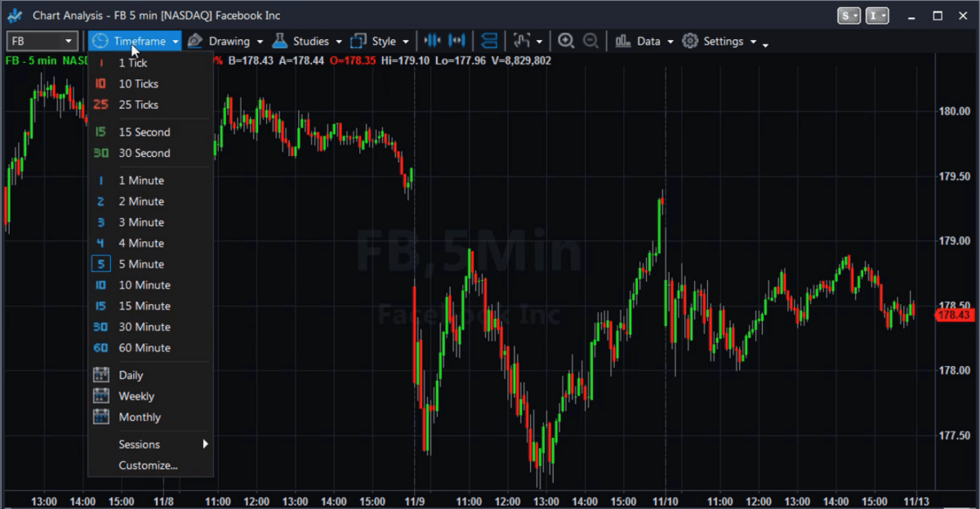980x509 pixels.
Task: Click the decrease bar spacing icon
Action: (432, 41)
